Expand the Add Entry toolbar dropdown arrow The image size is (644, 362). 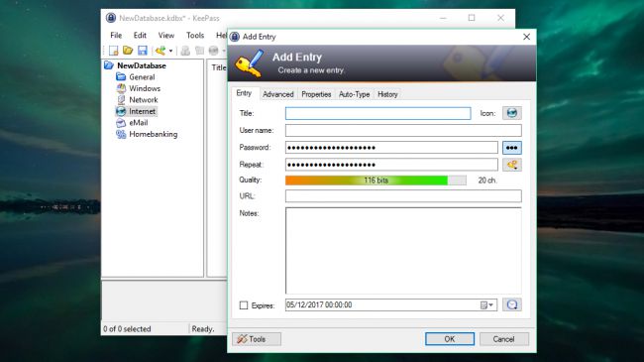tap(170, 51)
